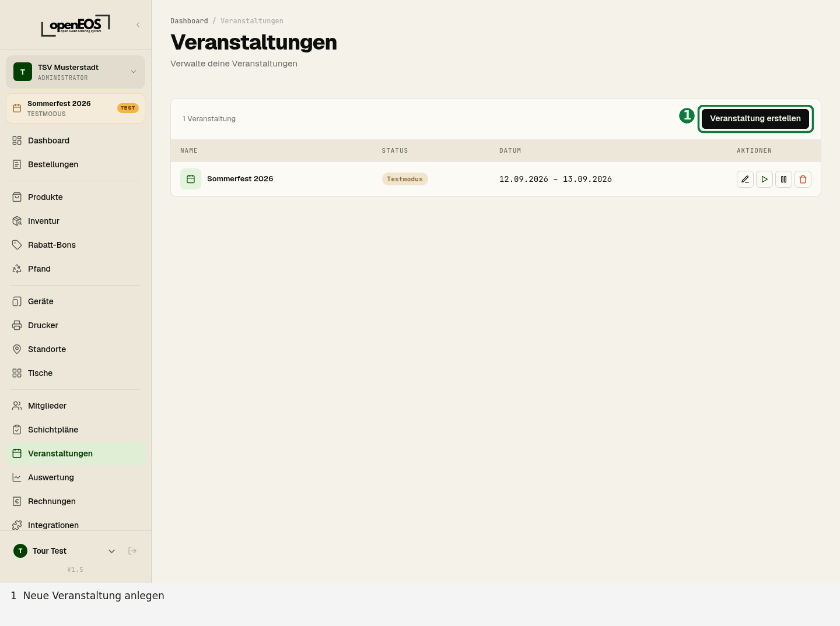Click the orange TEST badge in the sidebar
840x626 pixels.
(x=128, y=108)
